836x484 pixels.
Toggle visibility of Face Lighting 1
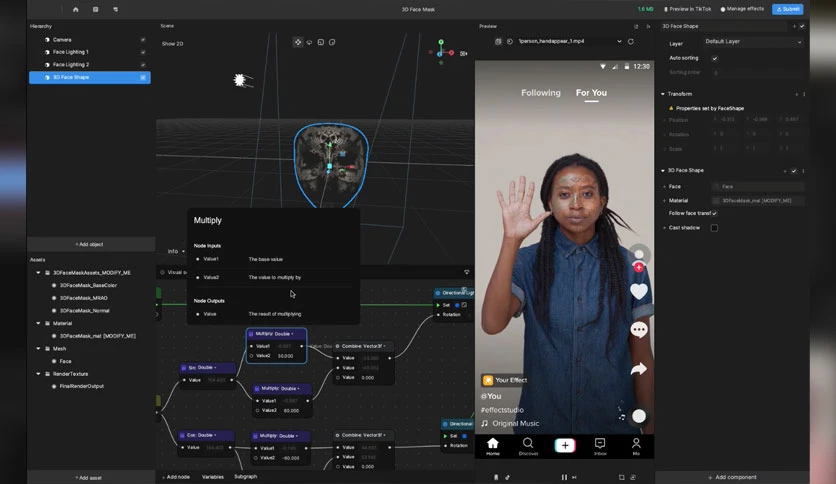click(143, 52)
